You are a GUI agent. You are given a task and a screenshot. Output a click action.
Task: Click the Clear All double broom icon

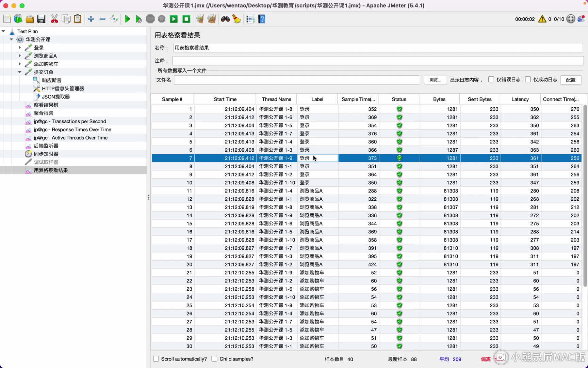coord(212,19)
